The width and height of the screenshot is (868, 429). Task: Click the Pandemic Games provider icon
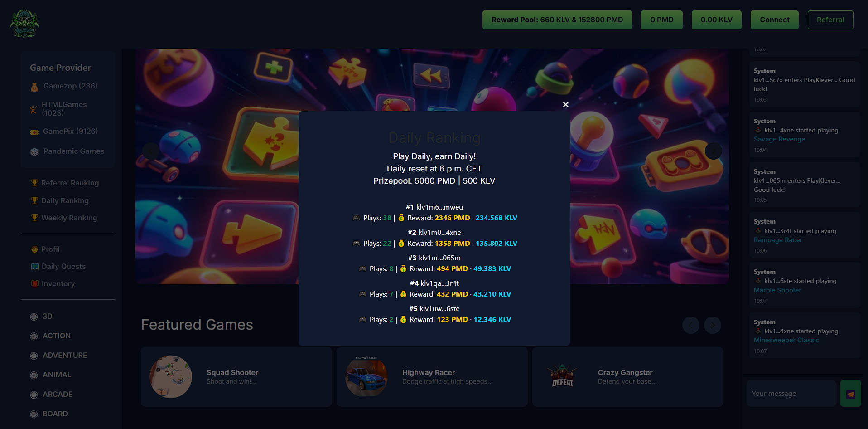pos(34,152)
